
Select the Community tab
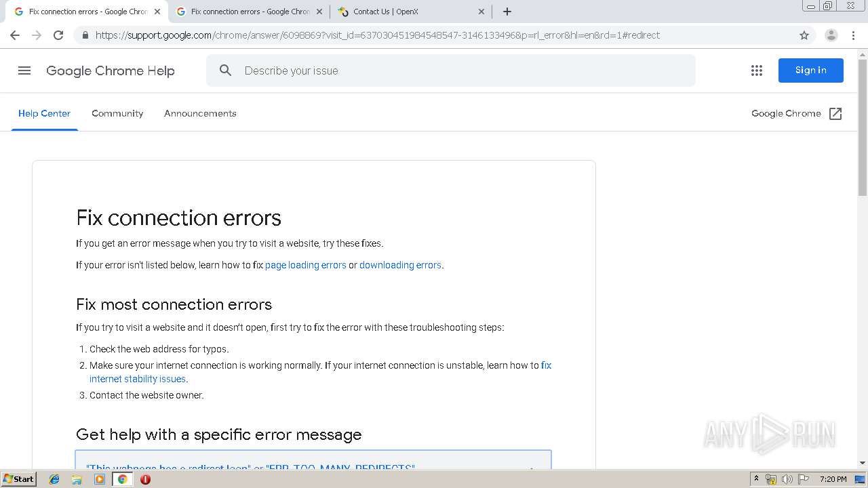coord(117,114)
